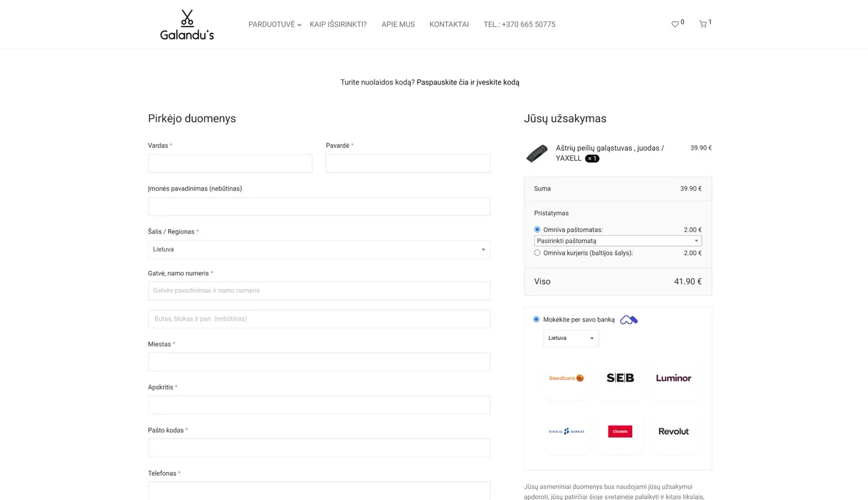Click the Pristatymas label

[551, 213]
